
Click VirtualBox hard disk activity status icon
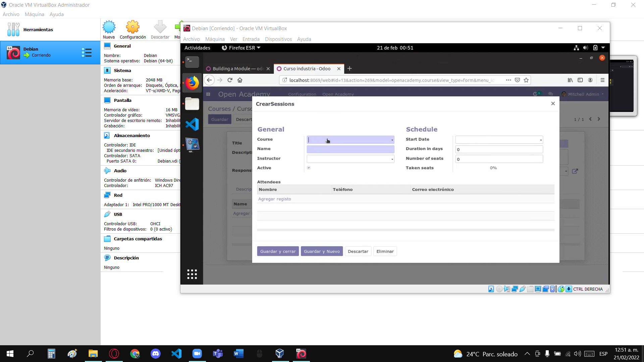pyautogui.click(x=491, y=289)
